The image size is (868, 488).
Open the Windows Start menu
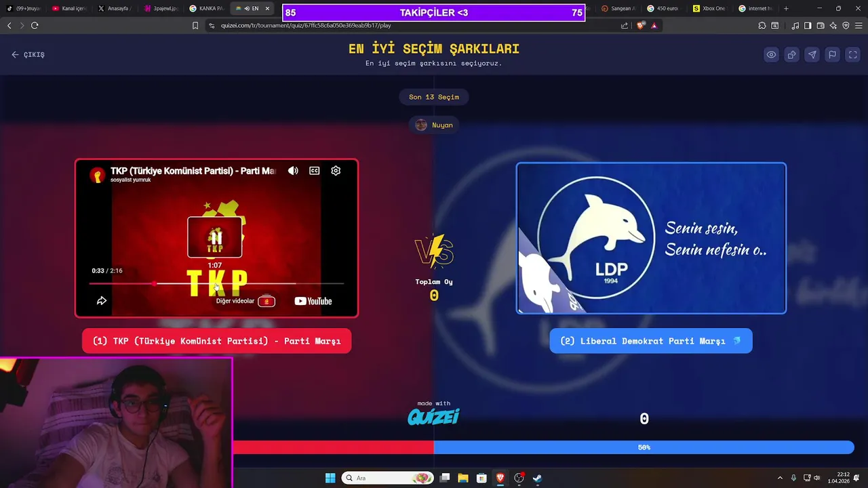coord(330,478)
